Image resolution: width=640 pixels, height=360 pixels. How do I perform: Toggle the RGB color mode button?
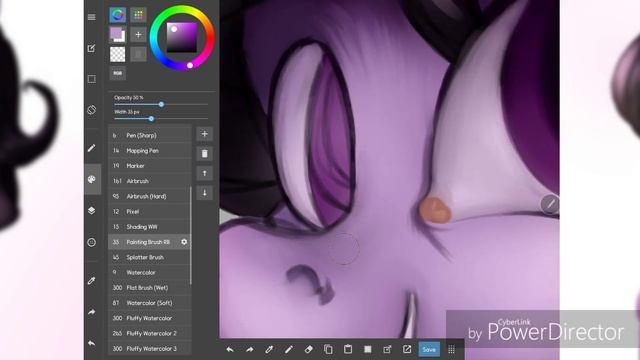point(118,73)
